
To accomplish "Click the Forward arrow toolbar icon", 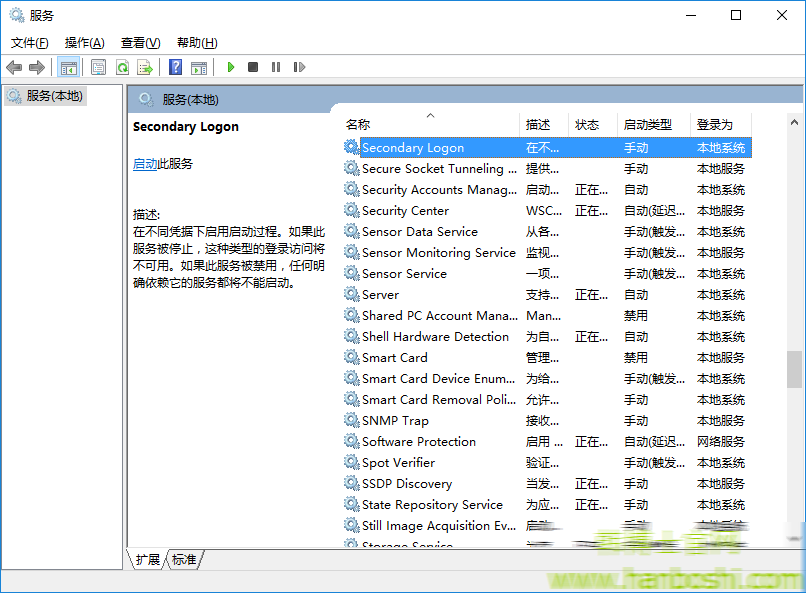I will tap(37, 67).
